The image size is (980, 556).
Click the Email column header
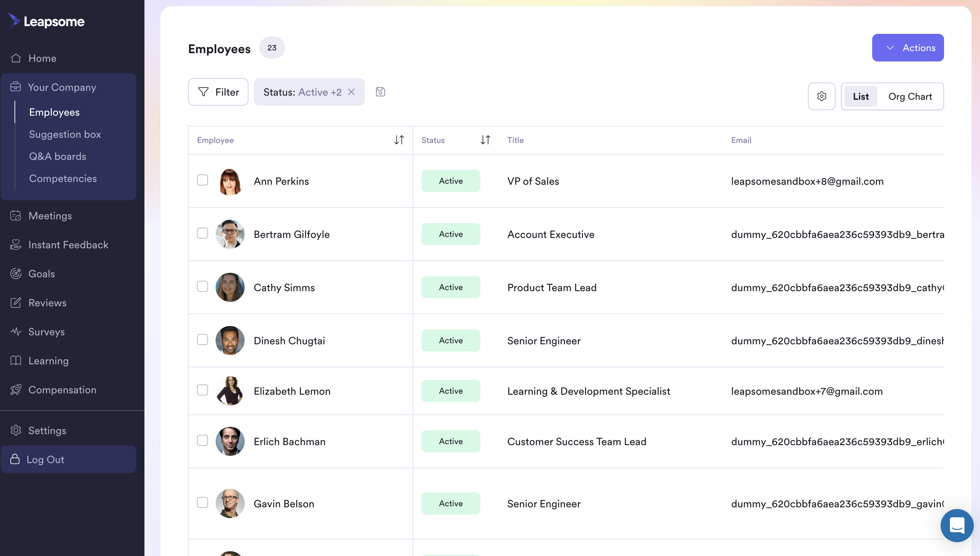pyautogui.click(x=741, y=140)
